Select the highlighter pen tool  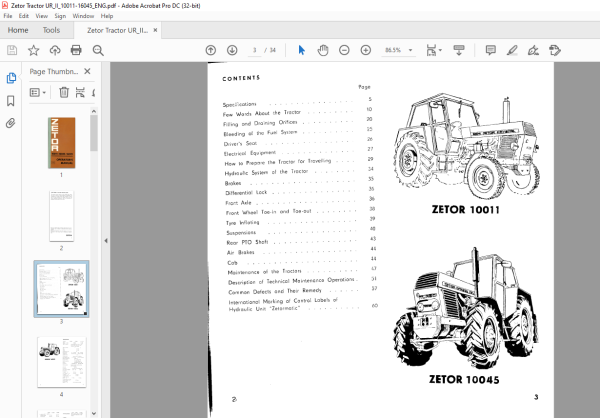pos(512,50)
